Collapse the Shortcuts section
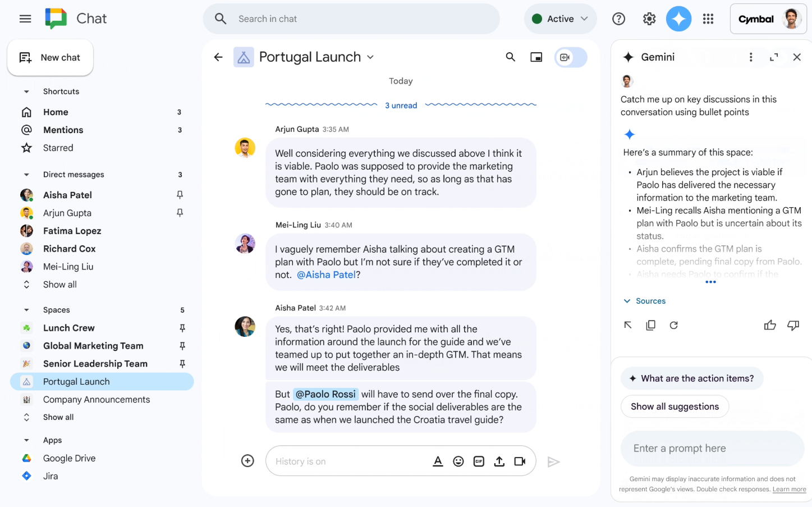 point(26,92)
